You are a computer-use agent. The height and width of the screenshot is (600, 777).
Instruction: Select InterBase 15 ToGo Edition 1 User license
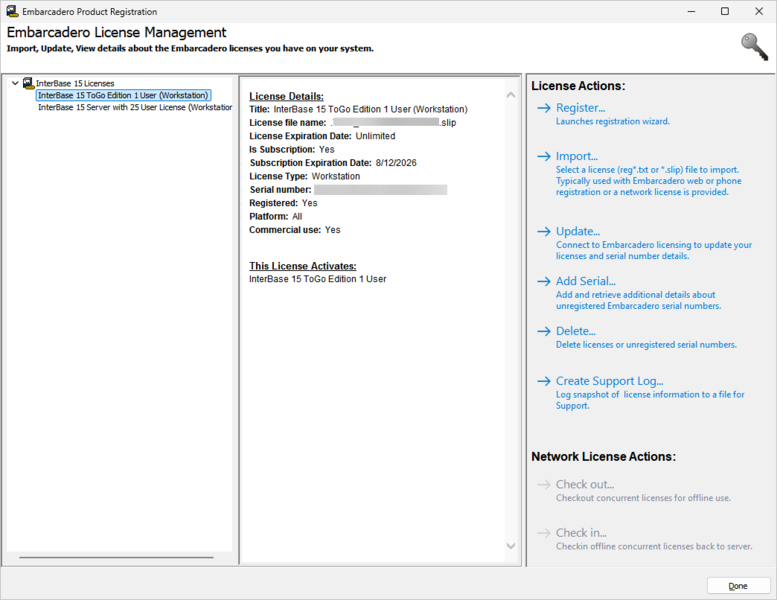pos(123,95)
